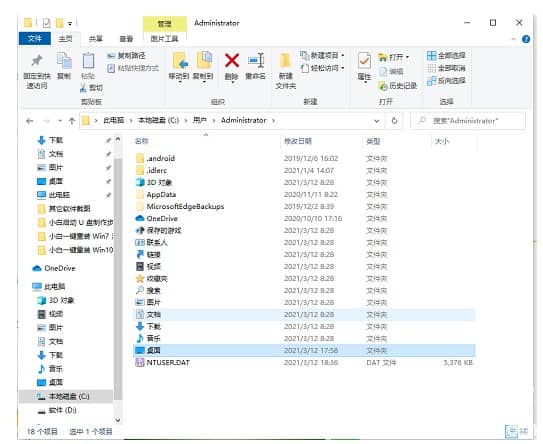
Task: Click Copy Path in the ribbon
Action: [x=126, y=55]
